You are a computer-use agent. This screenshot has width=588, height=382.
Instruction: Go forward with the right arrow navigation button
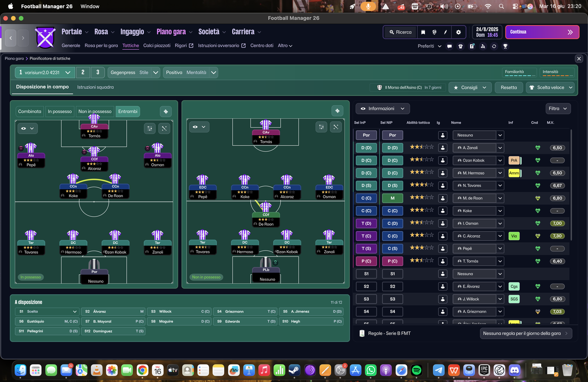pos(23,38)
